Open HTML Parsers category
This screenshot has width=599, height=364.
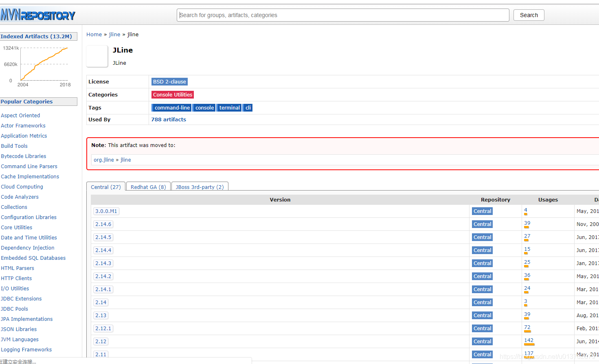coord(18,268)
